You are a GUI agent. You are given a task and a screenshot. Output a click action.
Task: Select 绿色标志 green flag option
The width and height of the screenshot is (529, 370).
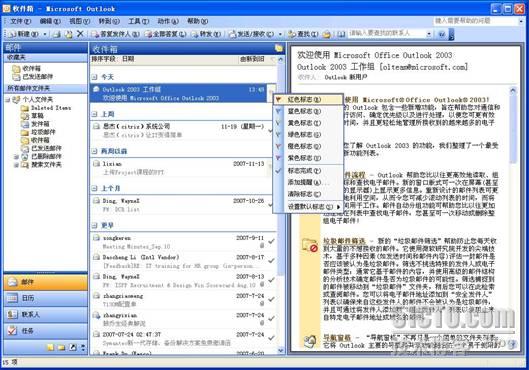click(308, 135)
